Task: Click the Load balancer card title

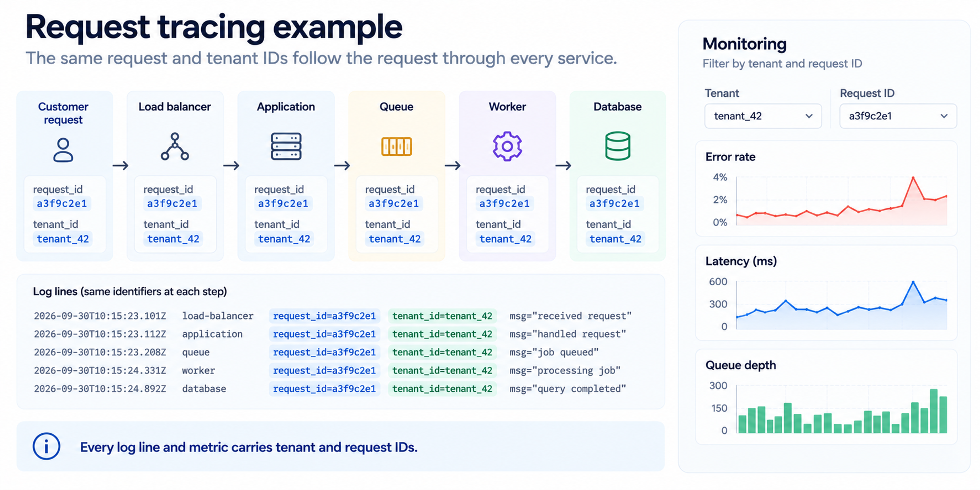Action: [175, 106]
